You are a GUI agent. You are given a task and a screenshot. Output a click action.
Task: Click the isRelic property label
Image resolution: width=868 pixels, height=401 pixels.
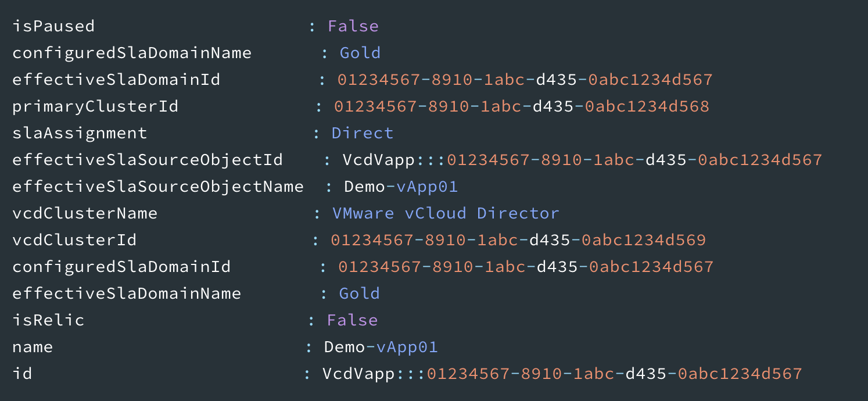[x=48, y=320]
